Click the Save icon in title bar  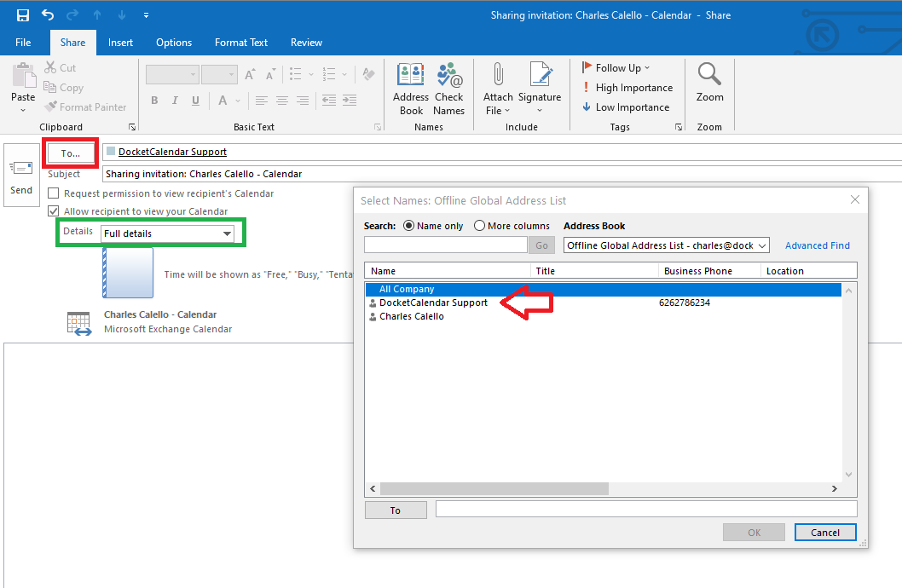pyautogui.click(x=23, y=15)
